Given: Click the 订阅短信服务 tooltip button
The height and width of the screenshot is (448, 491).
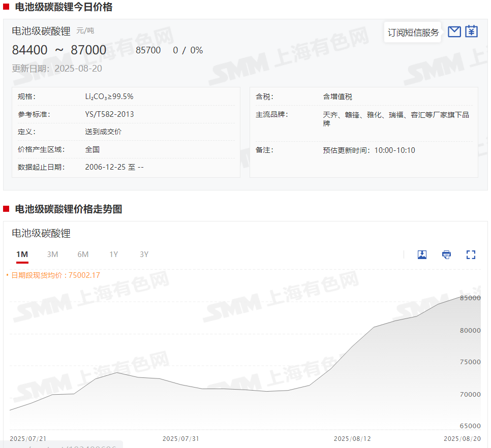Looking at the screenshot, I should (413, 33).
